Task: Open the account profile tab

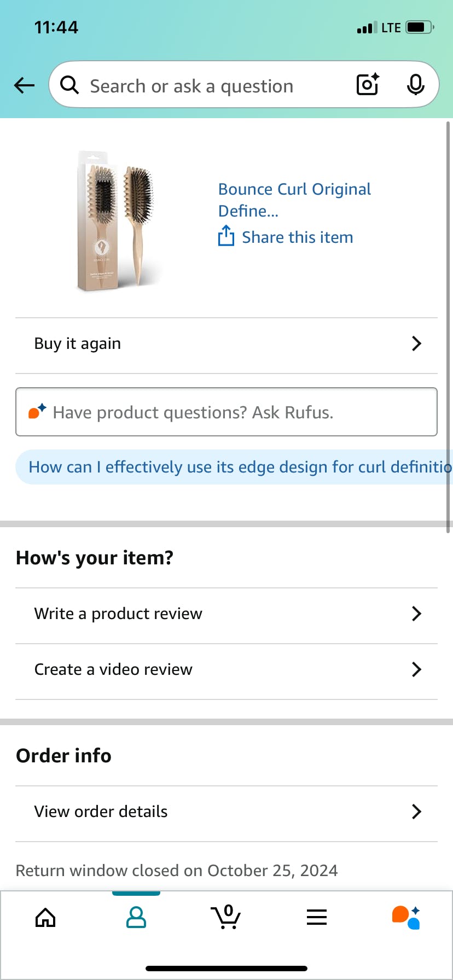Action: click(136, 918)
